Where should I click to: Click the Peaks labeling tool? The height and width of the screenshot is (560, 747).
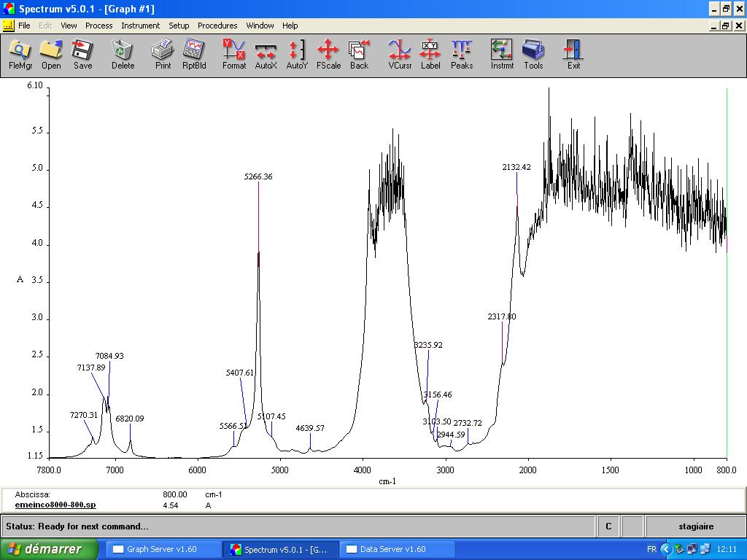[x=462, y=55]
